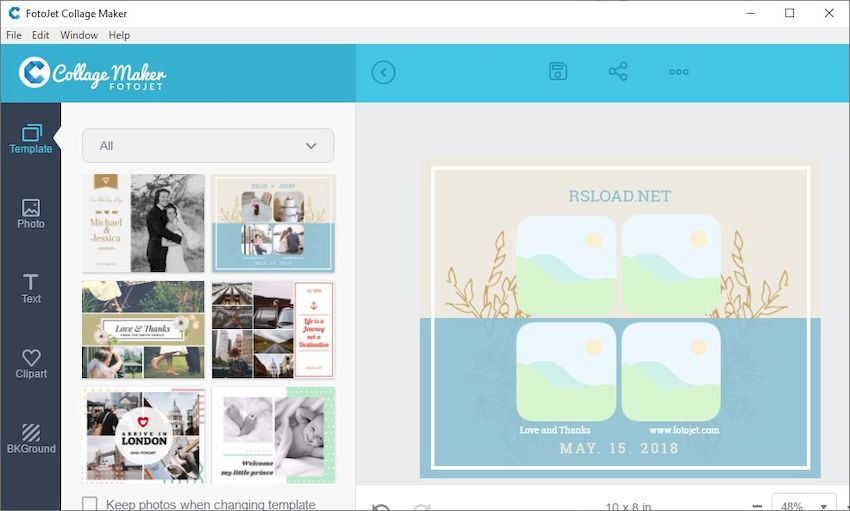Maximize the FotoJet window

click(790, 13)
